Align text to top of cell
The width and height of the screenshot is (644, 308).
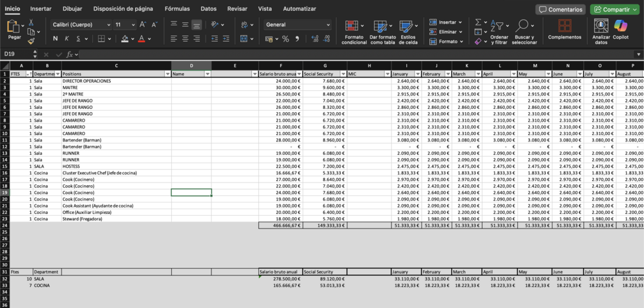coord(174,24)
